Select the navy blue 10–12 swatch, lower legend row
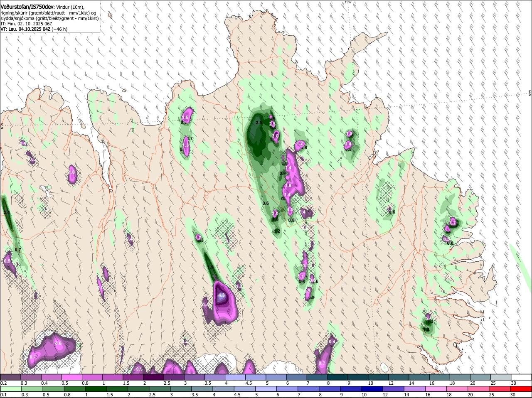 click(372, 389)
